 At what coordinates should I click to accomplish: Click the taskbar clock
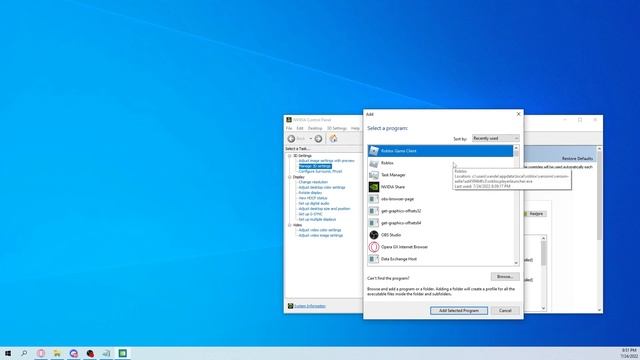tap(629, 353)
